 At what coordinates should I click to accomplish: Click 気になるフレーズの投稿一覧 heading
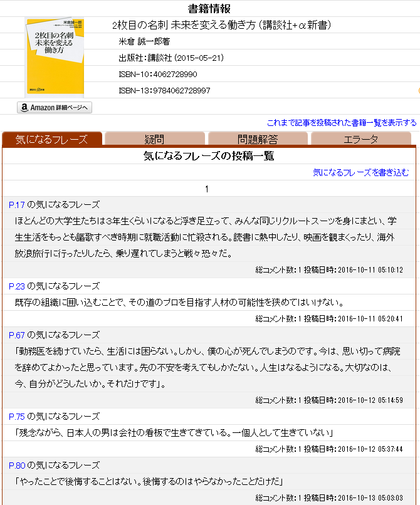209,156
